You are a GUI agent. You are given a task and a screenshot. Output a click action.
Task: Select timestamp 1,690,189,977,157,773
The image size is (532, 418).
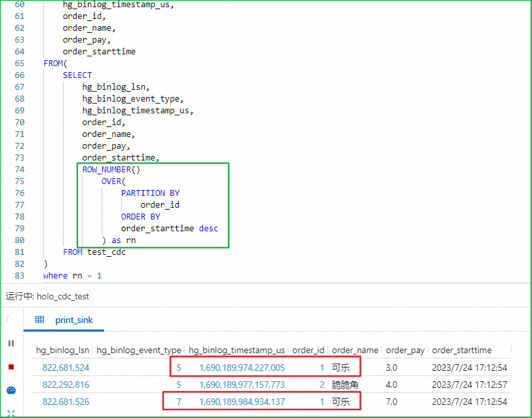pyautogui.click(x=242, y=385)
